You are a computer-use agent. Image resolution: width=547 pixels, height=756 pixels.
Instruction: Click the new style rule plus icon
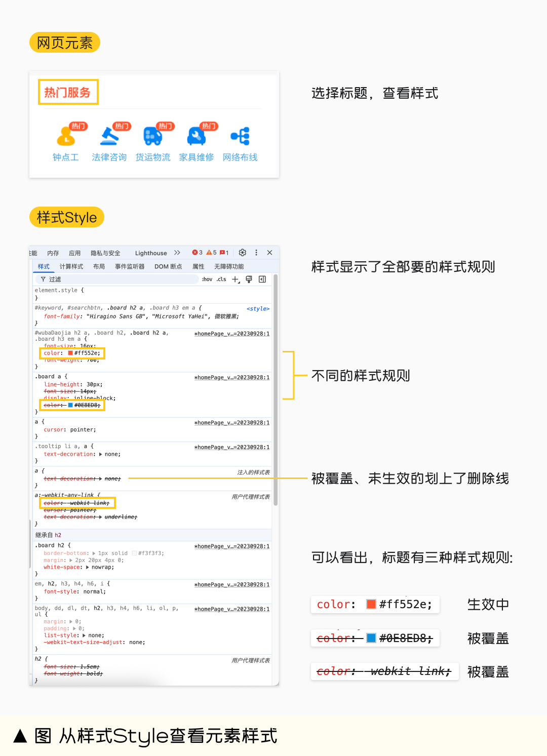[x=236, y=280]
